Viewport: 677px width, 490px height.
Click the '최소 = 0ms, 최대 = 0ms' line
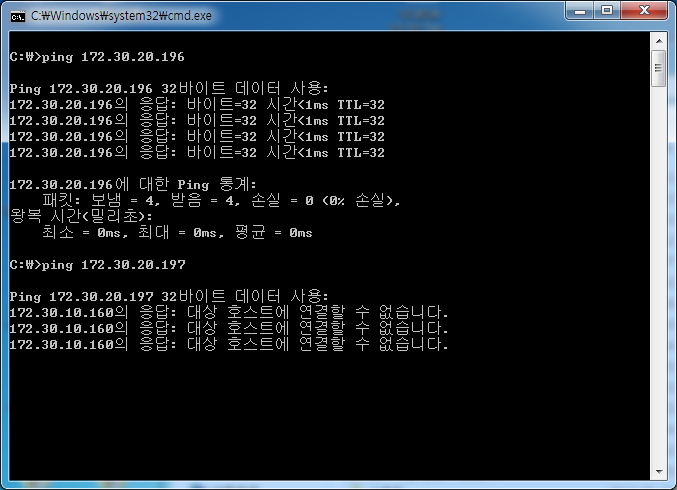(x=177, y=232)
